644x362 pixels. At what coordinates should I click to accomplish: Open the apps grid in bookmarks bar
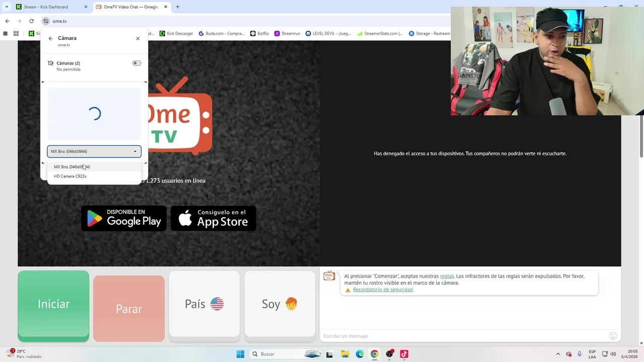click(x=16, y=34)
